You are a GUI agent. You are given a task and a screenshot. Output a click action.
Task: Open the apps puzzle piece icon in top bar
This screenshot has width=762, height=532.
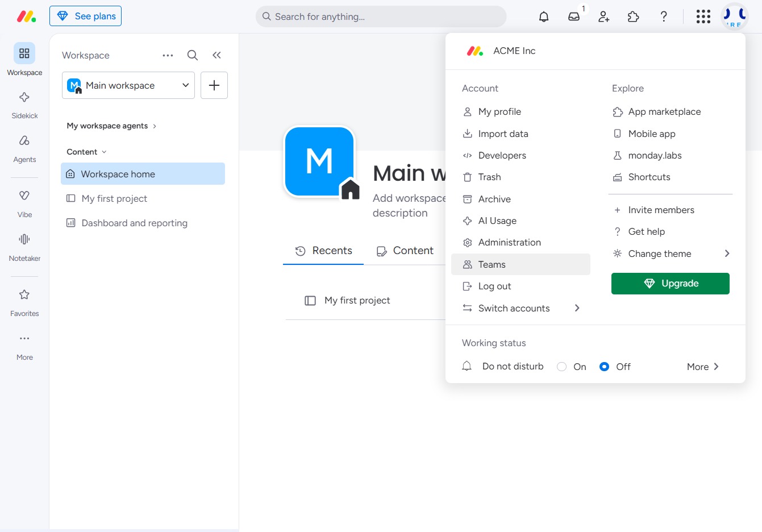point(634,16)
